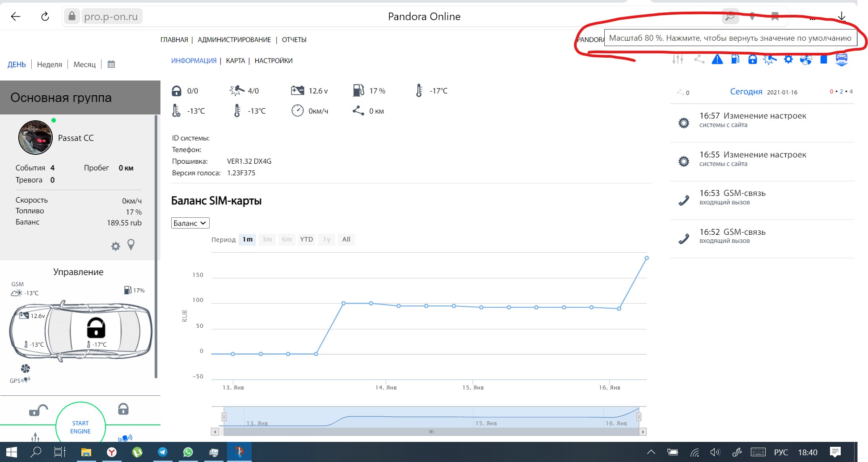
Task: Open the ОТЧЕТЫ menu item
Action: point(294,40)
